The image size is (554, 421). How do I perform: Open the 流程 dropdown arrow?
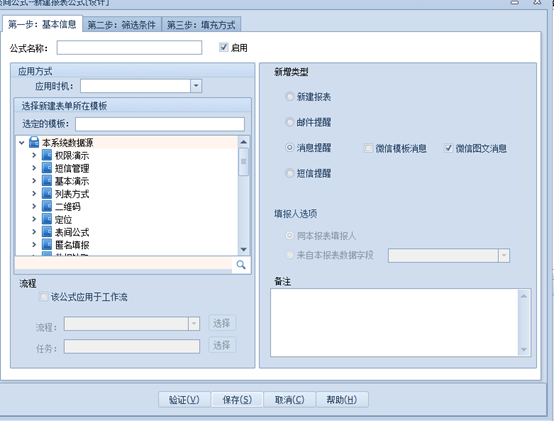(x=194, y=324)
